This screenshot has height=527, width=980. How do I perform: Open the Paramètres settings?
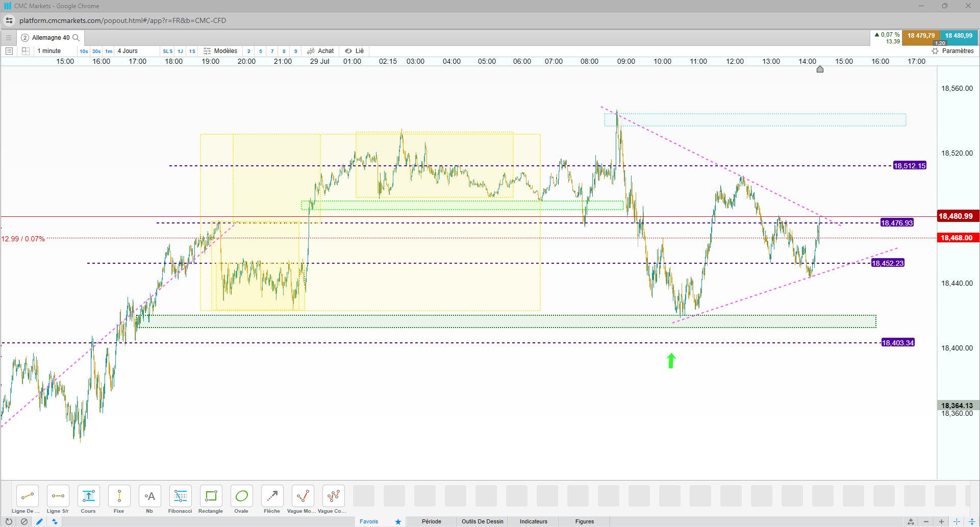[952, 51]
